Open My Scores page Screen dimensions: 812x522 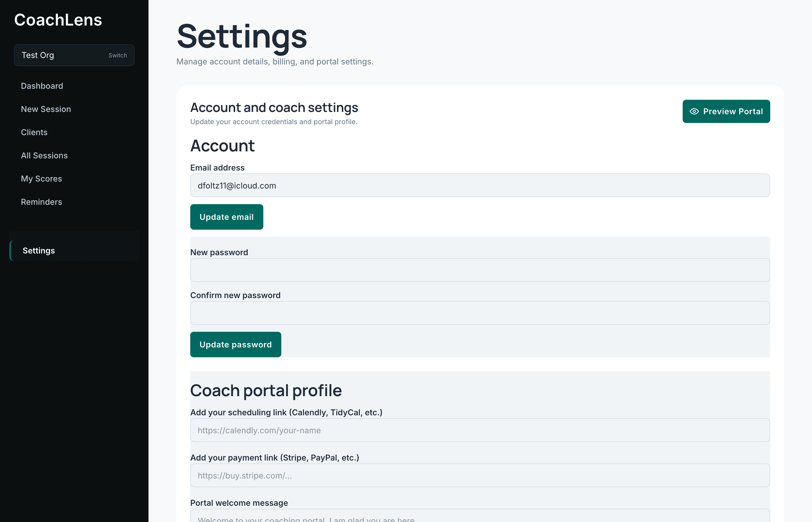pyautogui.click(x=41, y=179)
